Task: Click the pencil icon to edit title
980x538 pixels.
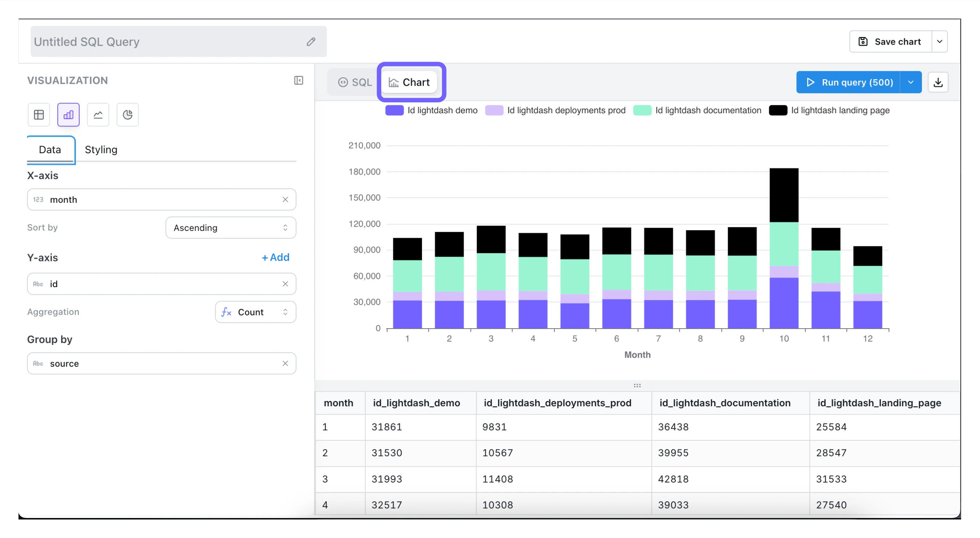Action: click(x=311, y=41)
